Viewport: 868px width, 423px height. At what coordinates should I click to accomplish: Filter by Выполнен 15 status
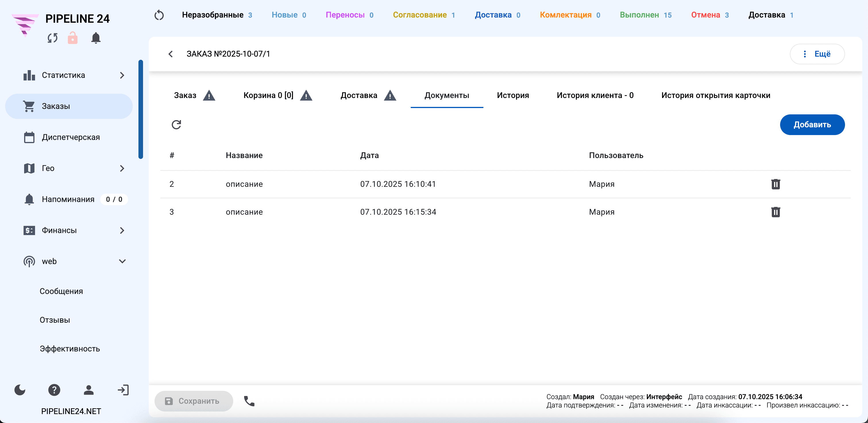[x=645, y=15]
